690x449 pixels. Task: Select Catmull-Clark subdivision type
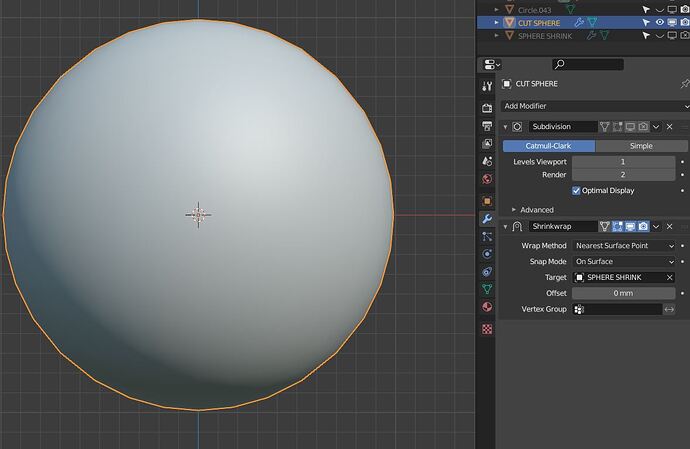549,146
